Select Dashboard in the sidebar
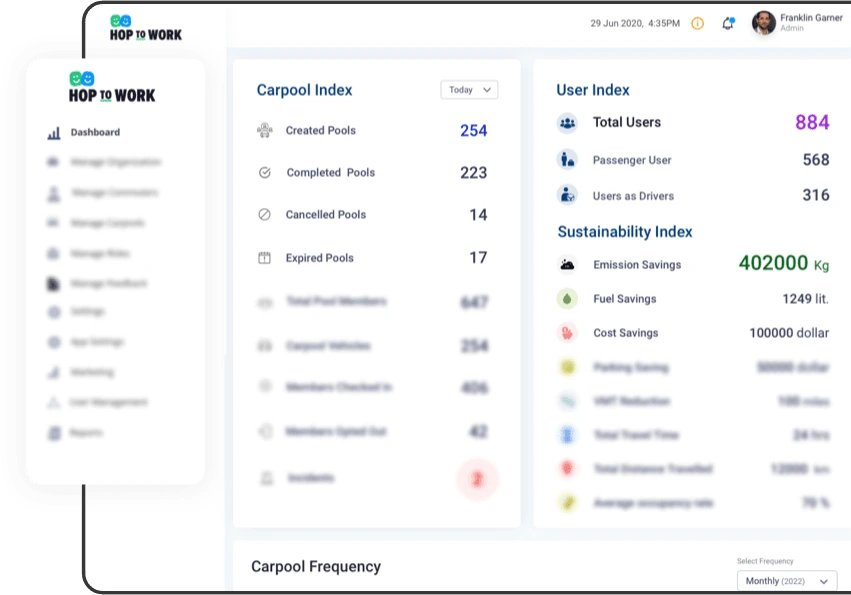 [x=95, y=132]
